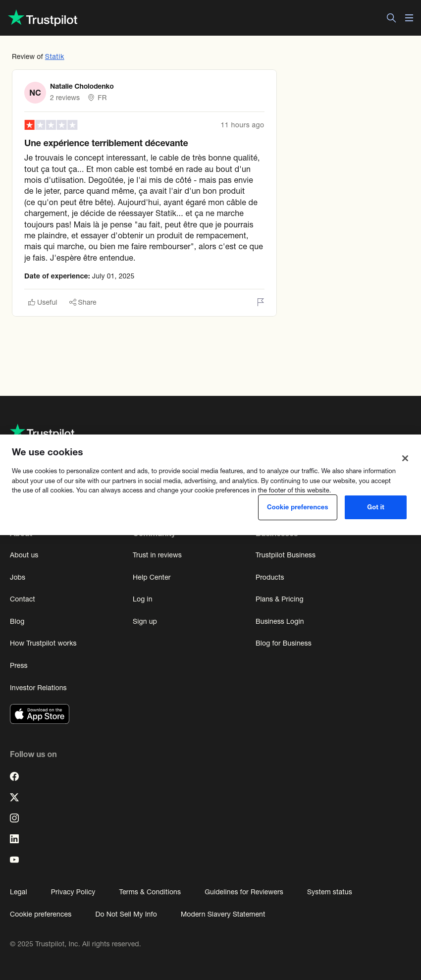Mark the review as Useful
This screenshot has height=980, width=421.
[43, 302]
